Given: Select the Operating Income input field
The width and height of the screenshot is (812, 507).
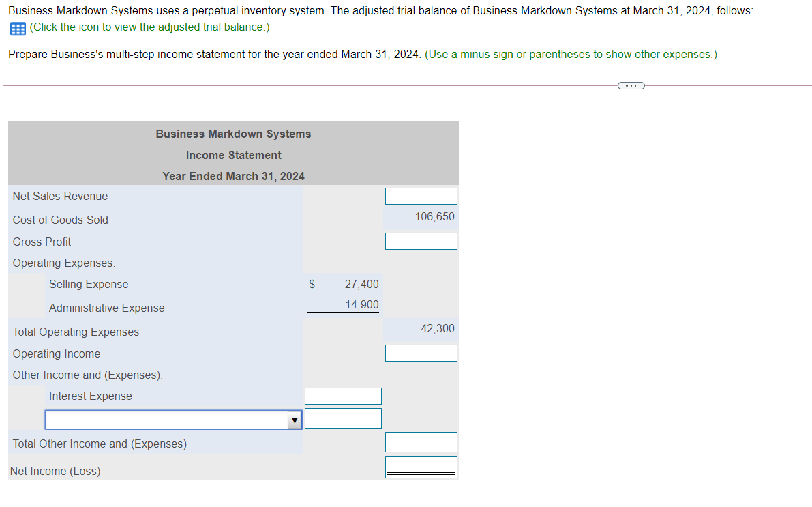Looking at the screenshot, I should coord(421,353).
